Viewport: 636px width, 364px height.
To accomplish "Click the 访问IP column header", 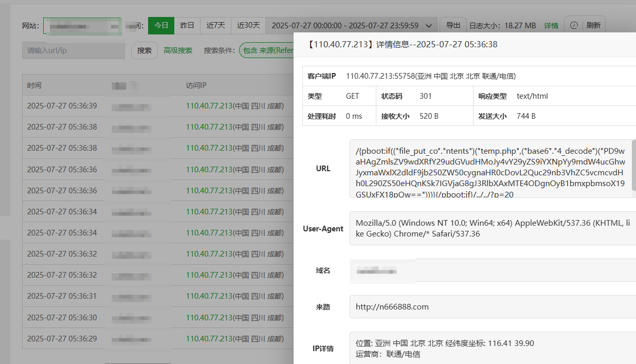I will [196, 85].
